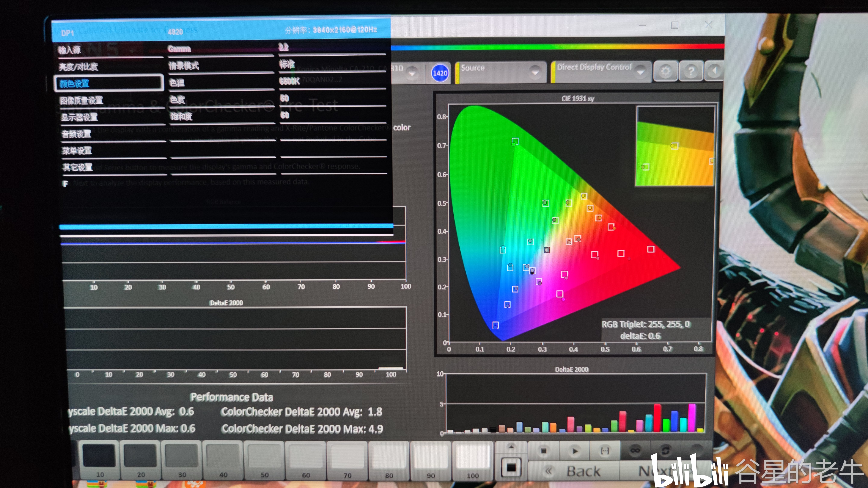Screen dimensions: 868x488
Task: Click the blue 1420 circle icon
Action: coord(440,73)
